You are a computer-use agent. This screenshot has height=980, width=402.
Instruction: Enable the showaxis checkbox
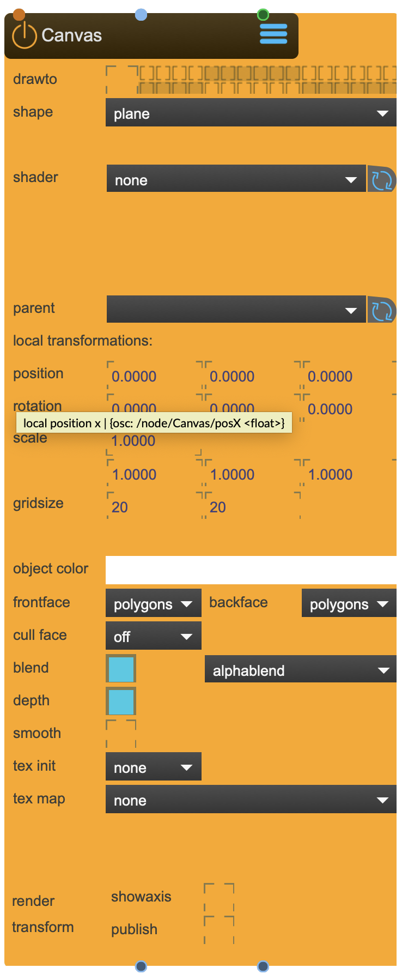(x=218, y=897)
